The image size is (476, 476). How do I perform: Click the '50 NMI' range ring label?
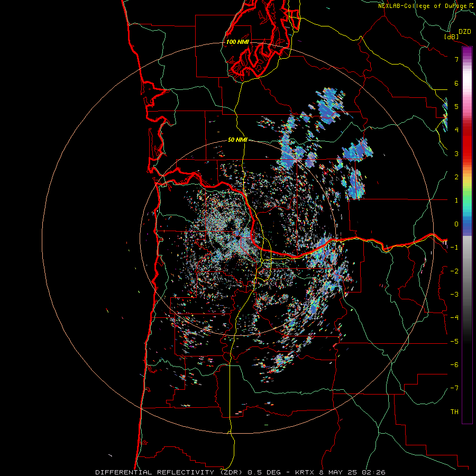point(237,140)
